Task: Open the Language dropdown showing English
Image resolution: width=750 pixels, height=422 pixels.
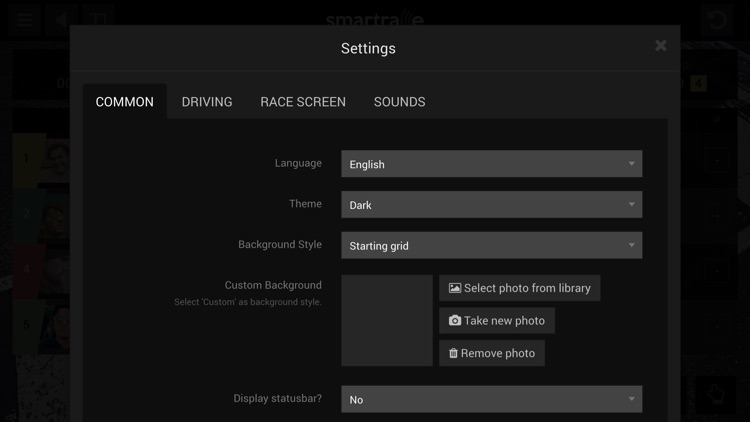Action: coord(491,164)
